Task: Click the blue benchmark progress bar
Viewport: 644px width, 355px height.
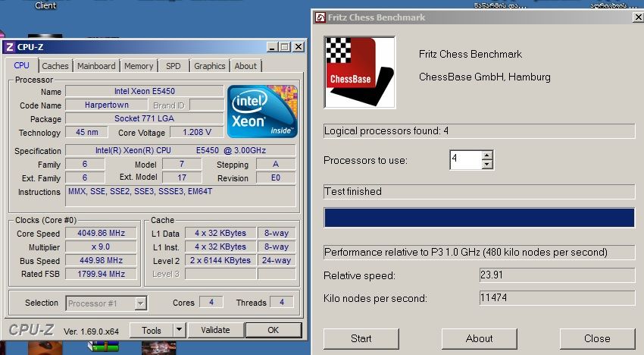Action: (479, 217)
